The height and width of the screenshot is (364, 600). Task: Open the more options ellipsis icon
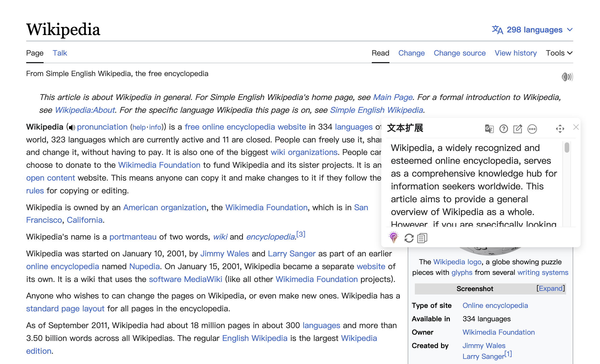(x=532, y=129)
